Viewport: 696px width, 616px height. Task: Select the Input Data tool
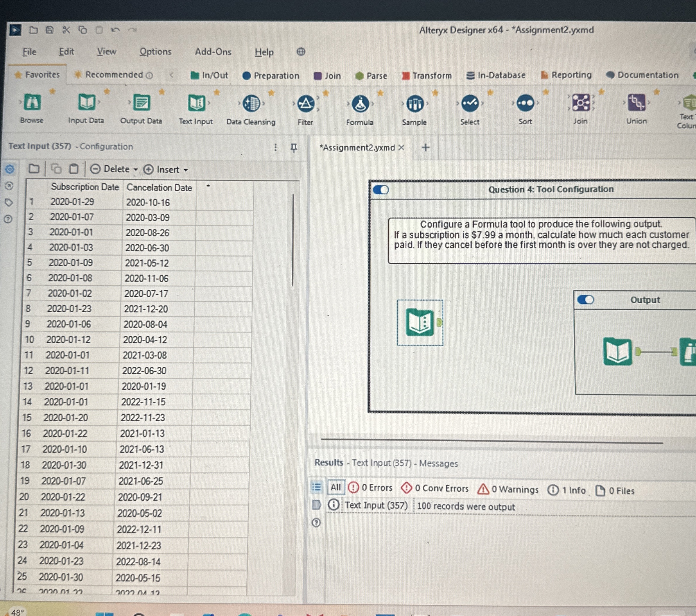click(x=87, y=103)
